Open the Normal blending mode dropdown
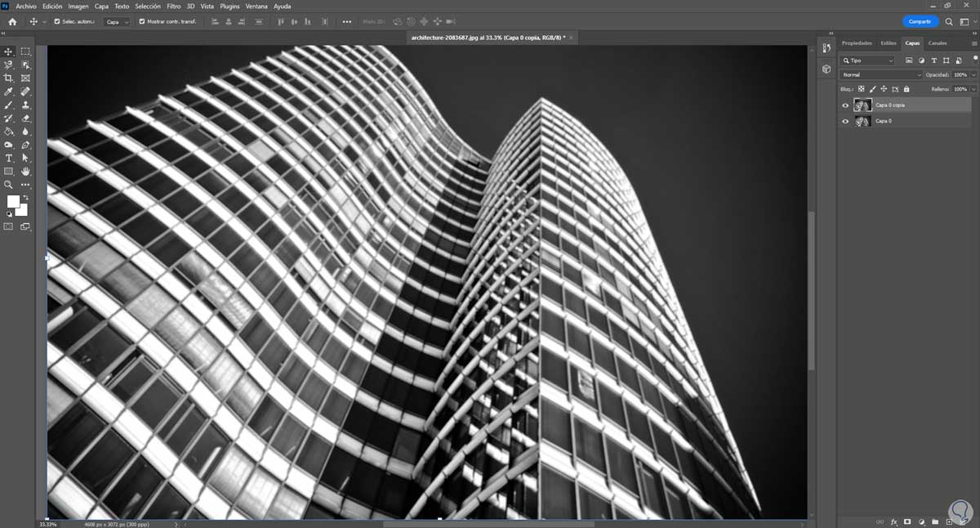 point(881,74)
